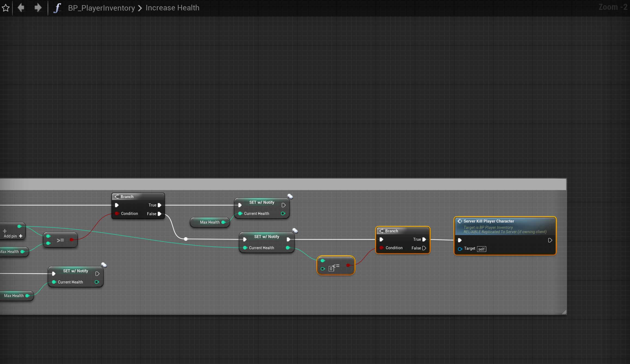Click the True exec pin on the first Branch

[x=160, y=205]
